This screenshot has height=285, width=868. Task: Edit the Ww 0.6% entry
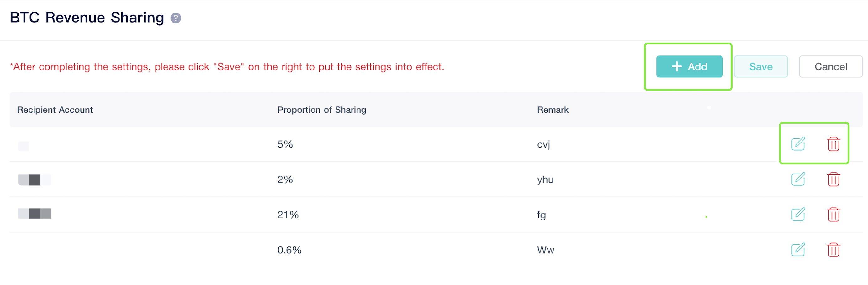(x=798, y=250)
